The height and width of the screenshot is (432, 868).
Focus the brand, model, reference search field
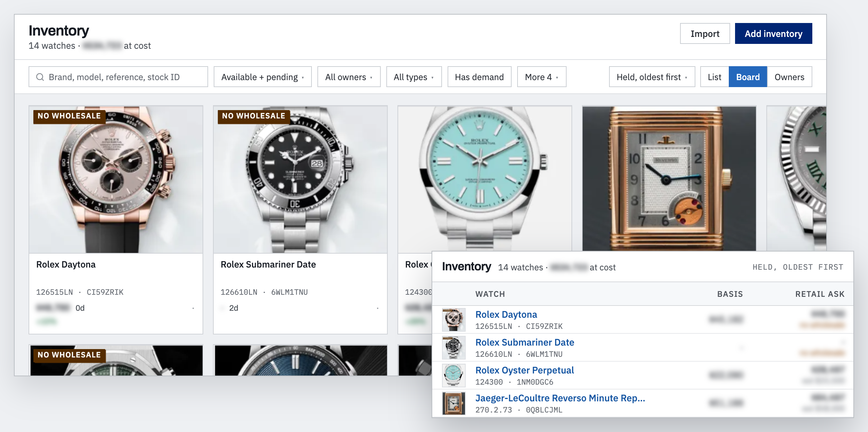click(118, 77)
